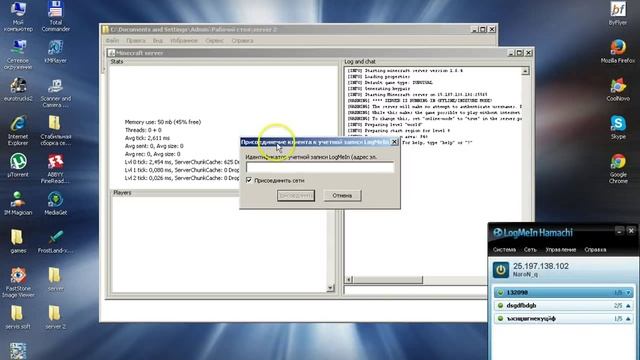Expand the 132098 network dropdown arrow
The width and height of the screenshot is (640, 360).
point(628,293)
